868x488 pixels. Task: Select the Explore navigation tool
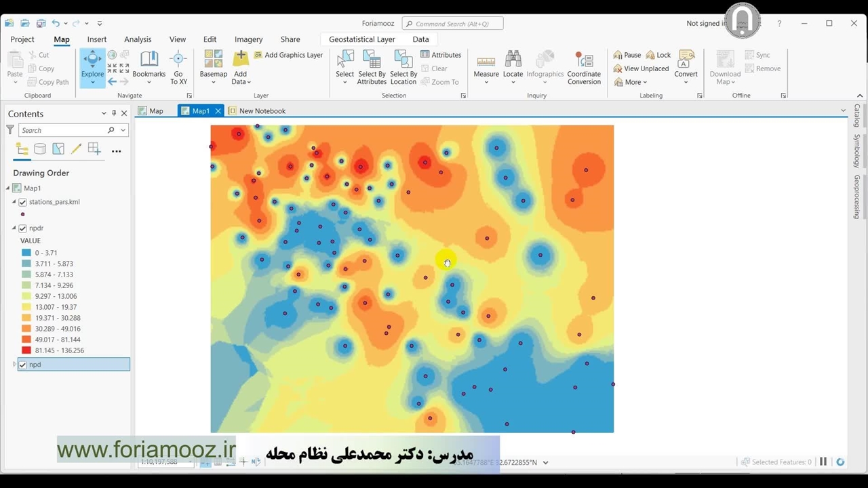tap(92, 62)
